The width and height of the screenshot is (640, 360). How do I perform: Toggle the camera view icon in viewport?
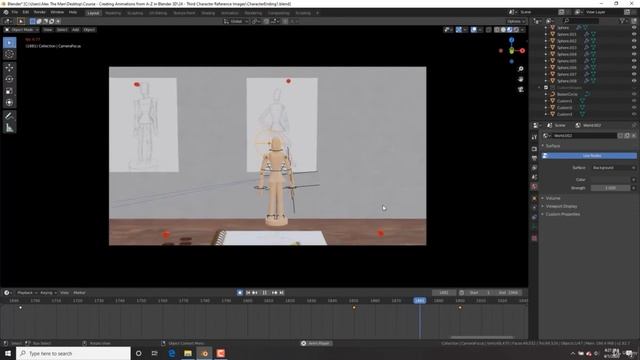click(521, 89)
